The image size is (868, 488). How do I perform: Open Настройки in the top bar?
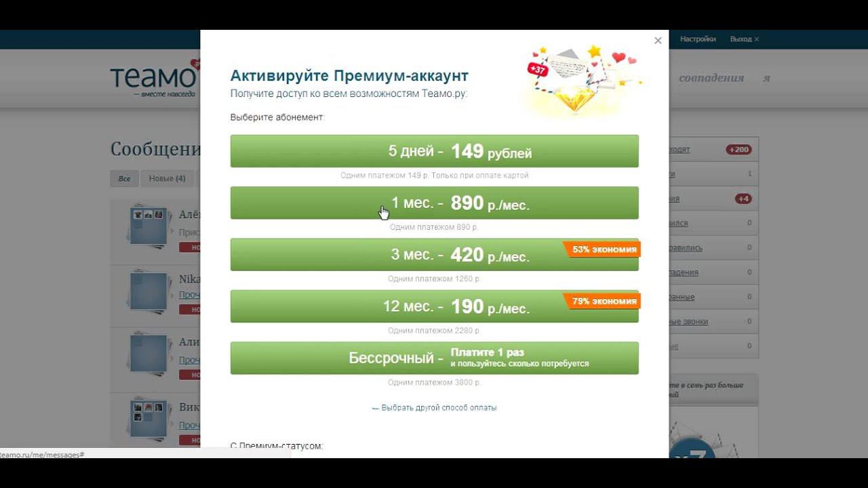coord(698,39)
